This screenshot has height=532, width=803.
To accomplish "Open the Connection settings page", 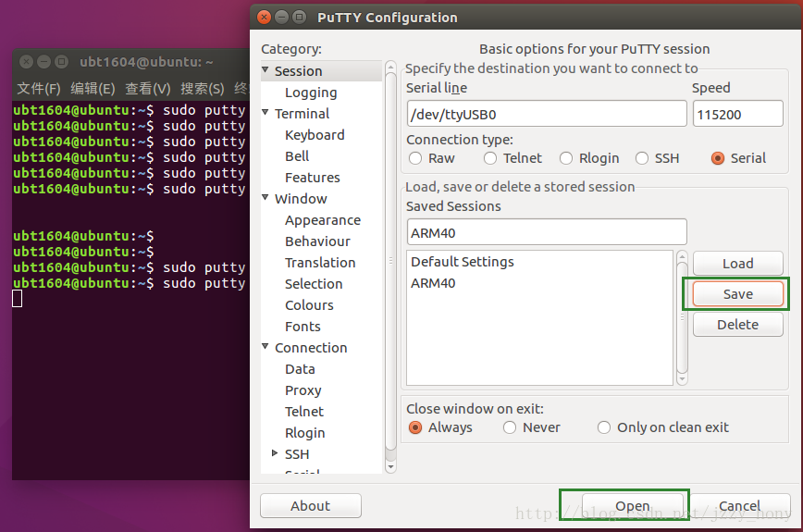I will [311, 348].
